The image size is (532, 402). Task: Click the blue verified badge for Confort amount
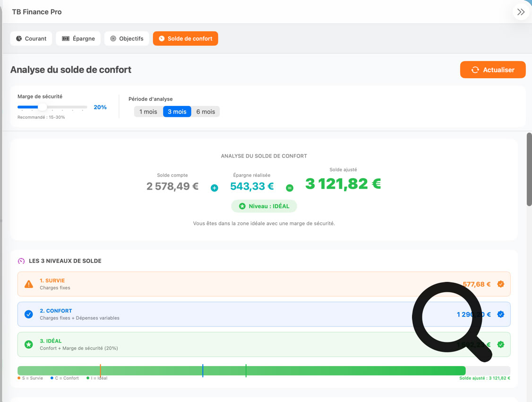point(501,315)
